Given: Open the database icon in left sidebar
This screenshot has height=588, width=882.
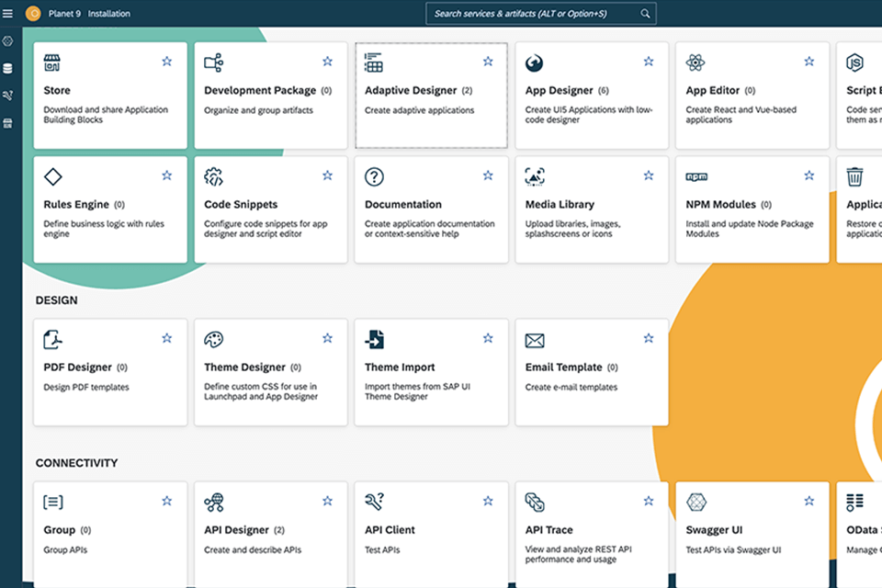Looking at the screenshot, I should coord(8,69).
